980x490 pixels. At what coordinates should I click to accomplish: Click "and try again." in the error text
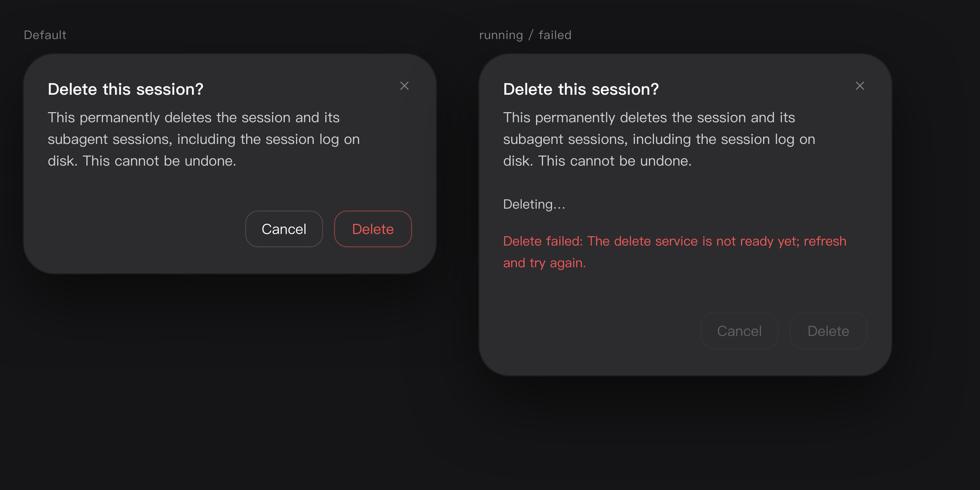[x=544, y=263]
